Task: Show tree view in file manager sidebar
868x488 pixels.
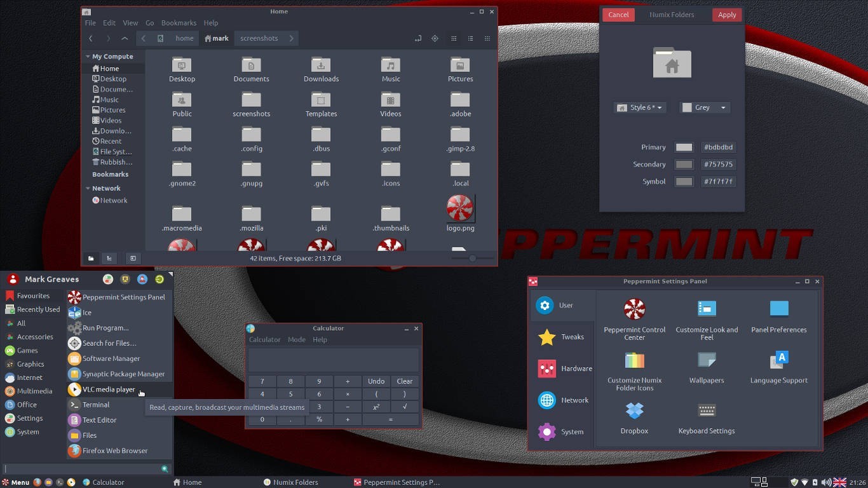Action: 109,259
